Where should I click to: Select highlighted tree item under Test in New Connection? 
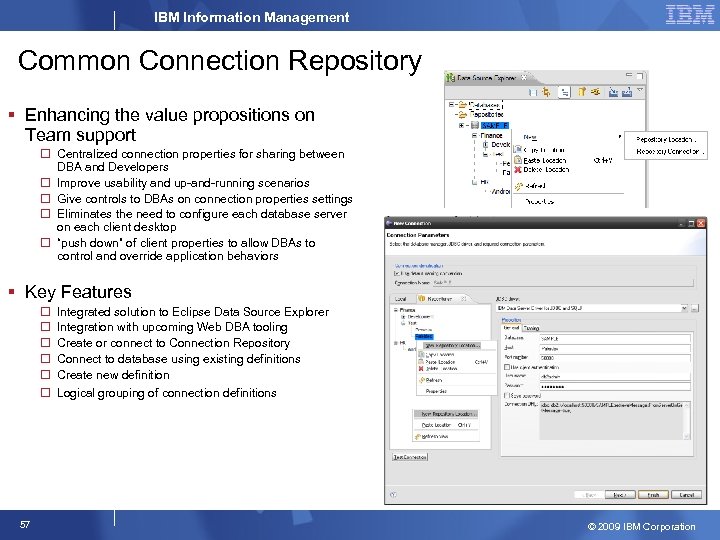coord(424,336)
